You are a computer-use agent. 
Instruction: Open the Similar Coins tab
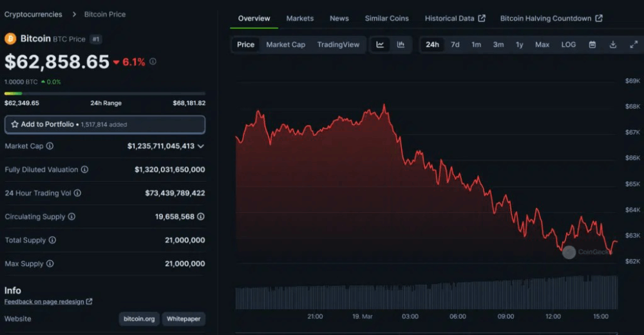tap(386, 18)
